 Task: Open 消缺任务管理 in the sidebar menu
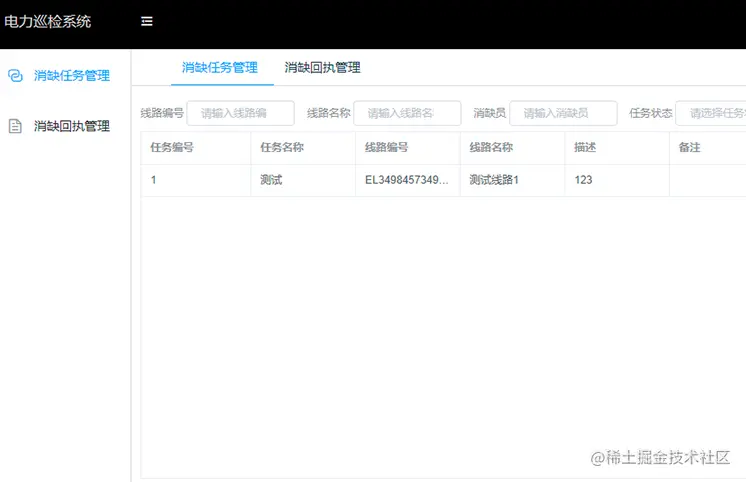coord(72,75)
